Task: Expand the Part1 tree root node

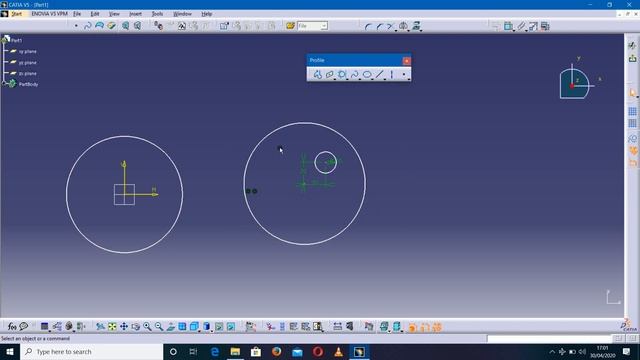Action: 4,40
